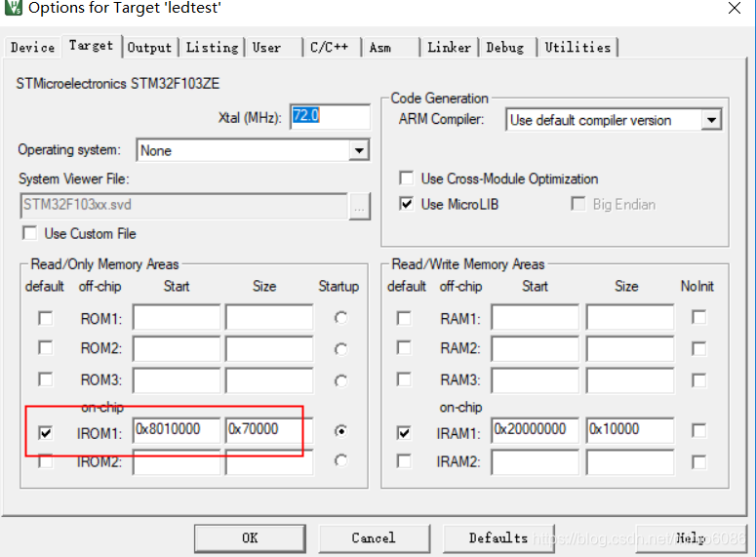The height and width of the screenshot is (557, 756).
Task: Restore settings with the Defaults button
Action: (498, 538)
